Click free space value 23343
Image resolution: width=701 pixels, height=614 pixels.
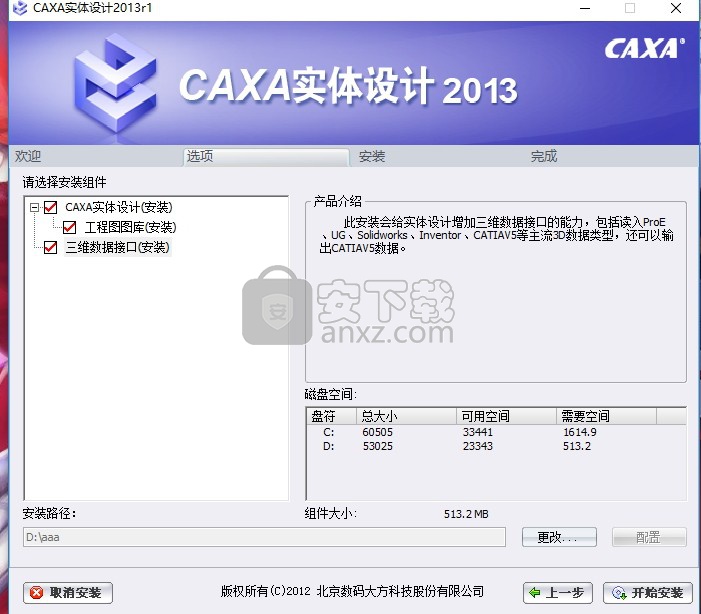[477, 446]
